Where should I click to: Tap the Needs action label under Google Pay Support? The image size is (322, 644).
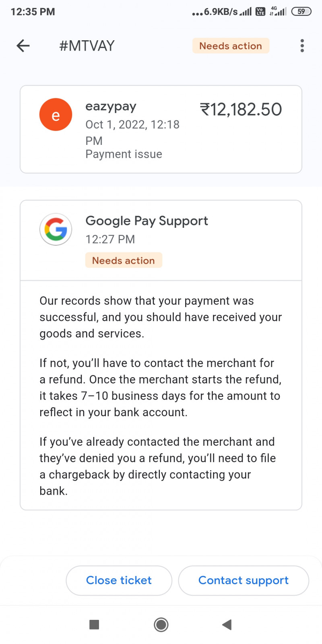123,260
